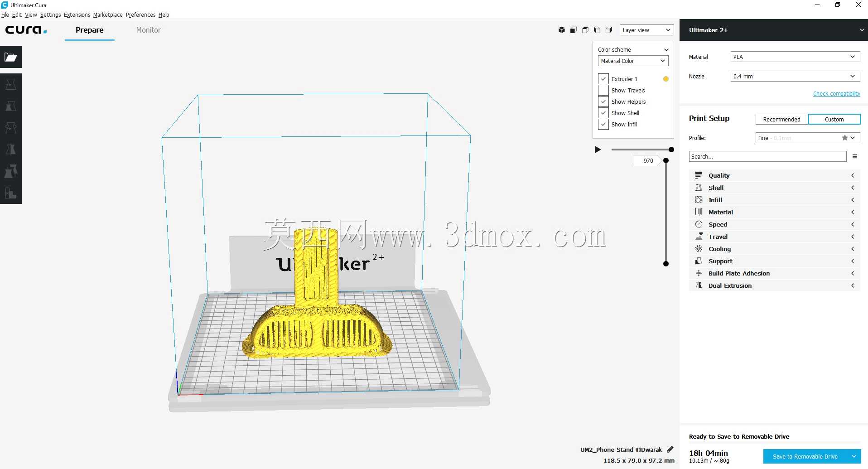
Task: Toggle the Show Helpers checkbox
Action: [x=603, y=102]
